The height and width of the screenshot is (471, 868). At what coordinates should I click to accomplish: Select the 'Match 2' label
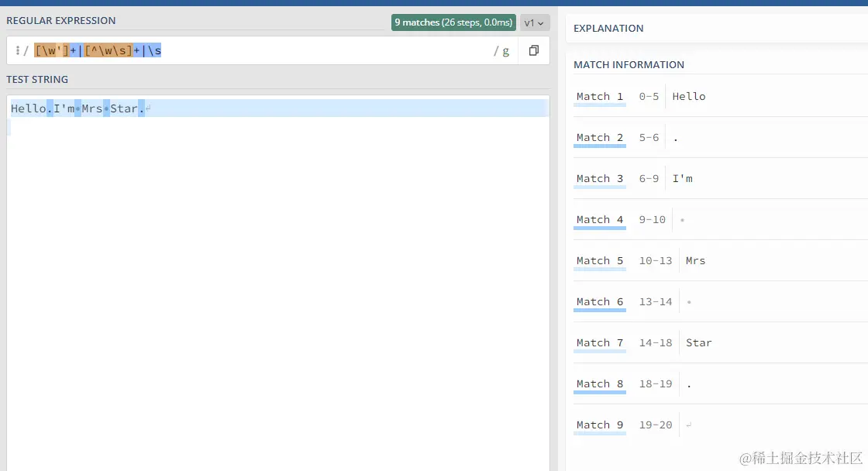coord(600,137)
